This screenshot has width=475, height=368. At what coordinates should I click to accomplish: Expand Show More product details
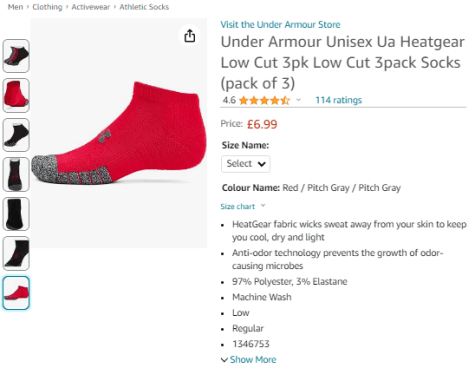(x=249, y=360)
